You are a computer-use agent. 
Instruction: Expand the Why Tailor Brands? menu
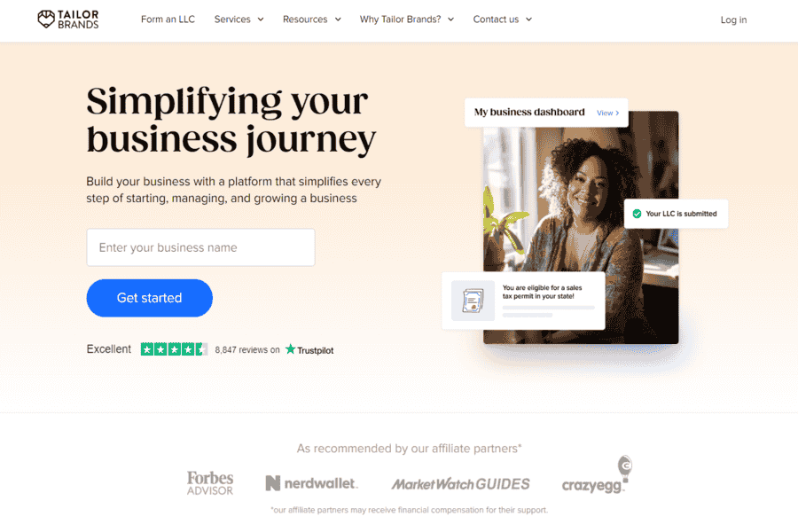tap(407, 20)
